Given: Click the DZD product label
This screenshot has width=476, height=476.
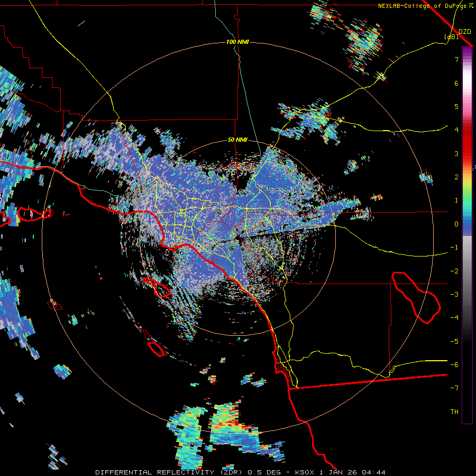Looking at the screenshot, I should [464, 32].
